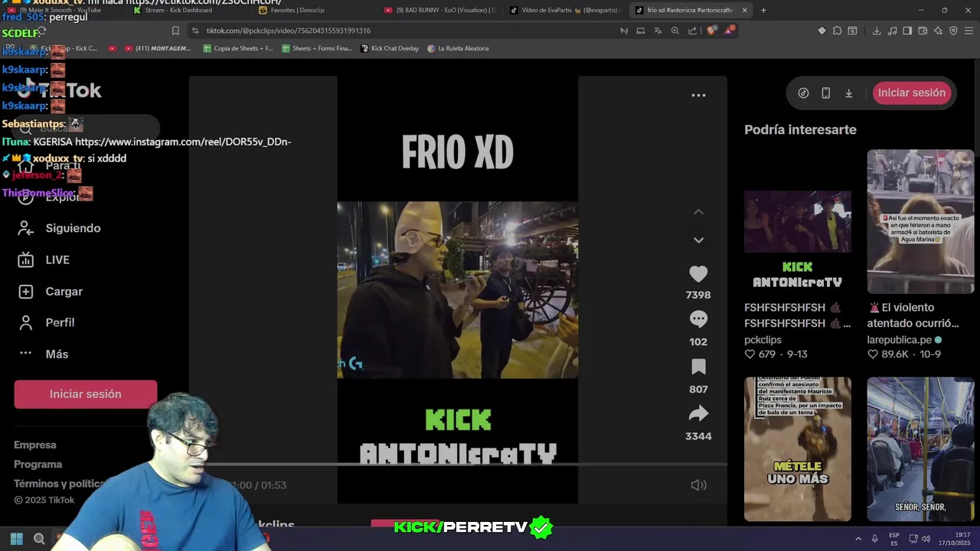This screenshot has height=551, width=980.
Task: Click zoom magnifier icon in address bar
Action: [675, 31]
